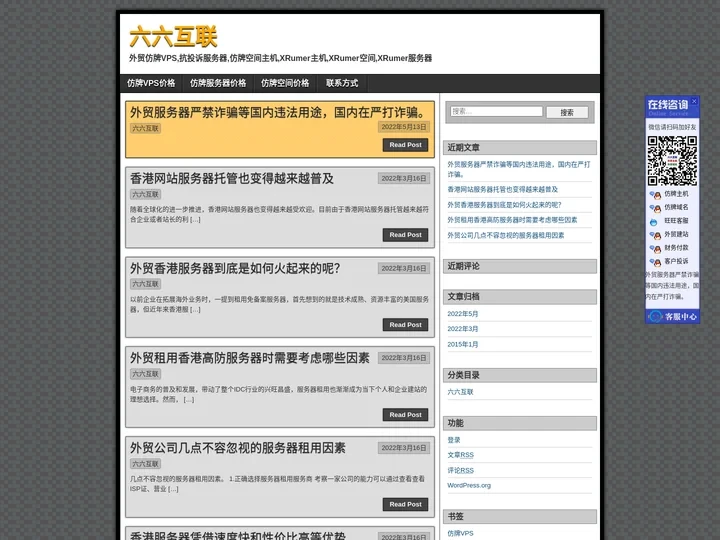Click 六六互联 tag under 如何火起来 post

pos(146,284)
